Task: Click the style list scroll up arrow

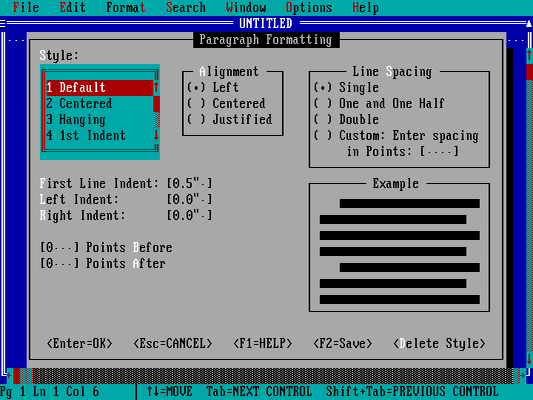Action: [x=156, y=87]
